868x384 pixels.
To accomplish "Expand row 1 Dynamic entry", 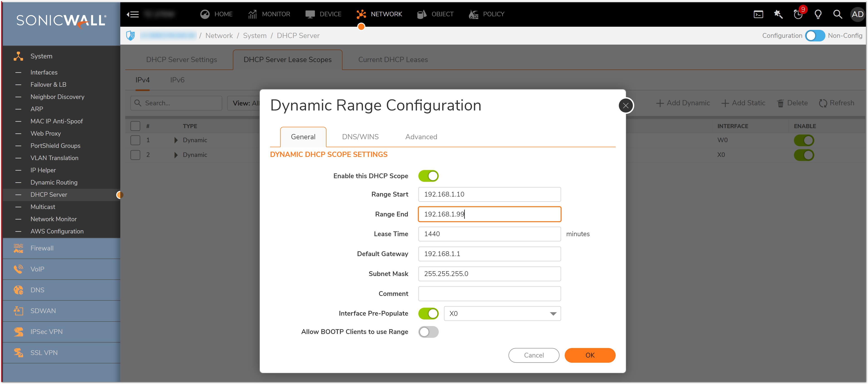I will 176,140.
